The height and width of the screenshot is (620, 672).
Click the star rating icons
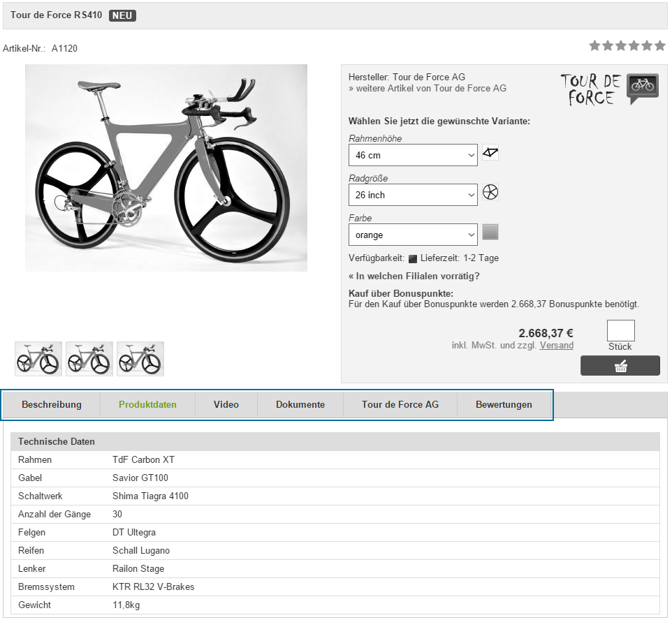(627, 45)
